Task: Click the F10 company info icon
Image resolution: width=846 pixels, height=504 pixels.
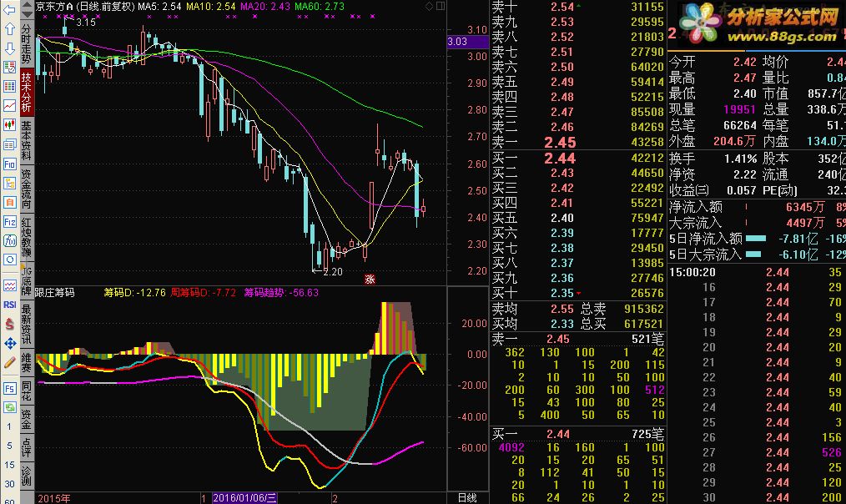Action: [x=9, y=164]
